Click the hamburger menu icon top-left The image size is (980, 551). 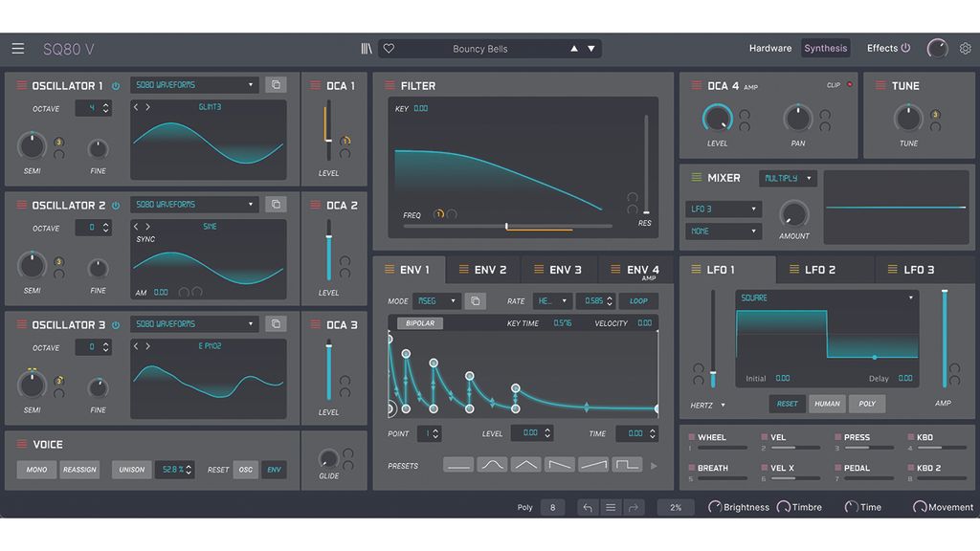pos(17,48)
